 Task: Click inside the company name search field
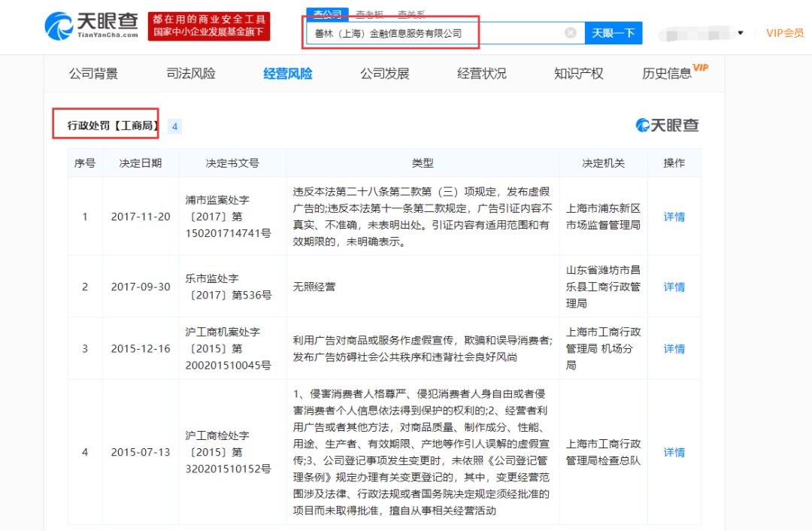click(x=414, y=32)
